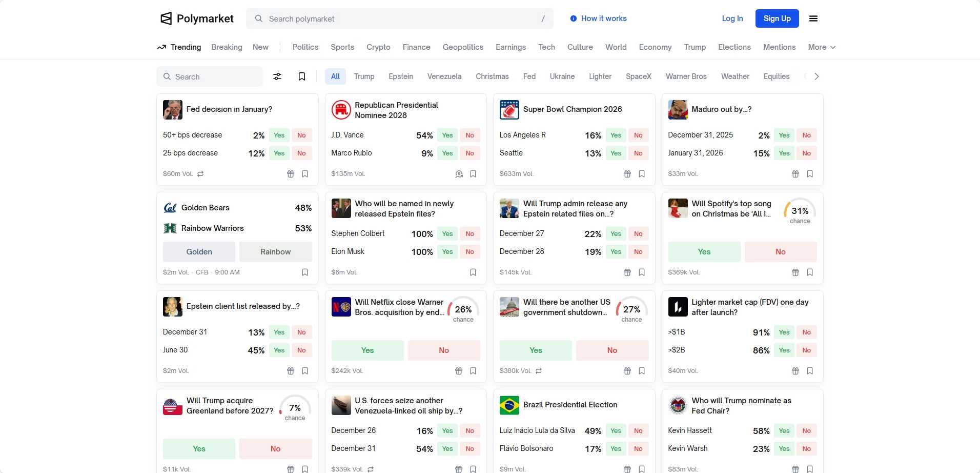
Task: Bookmark the Super Bowl Champion 2026 market
Action: tap(641, 174)
